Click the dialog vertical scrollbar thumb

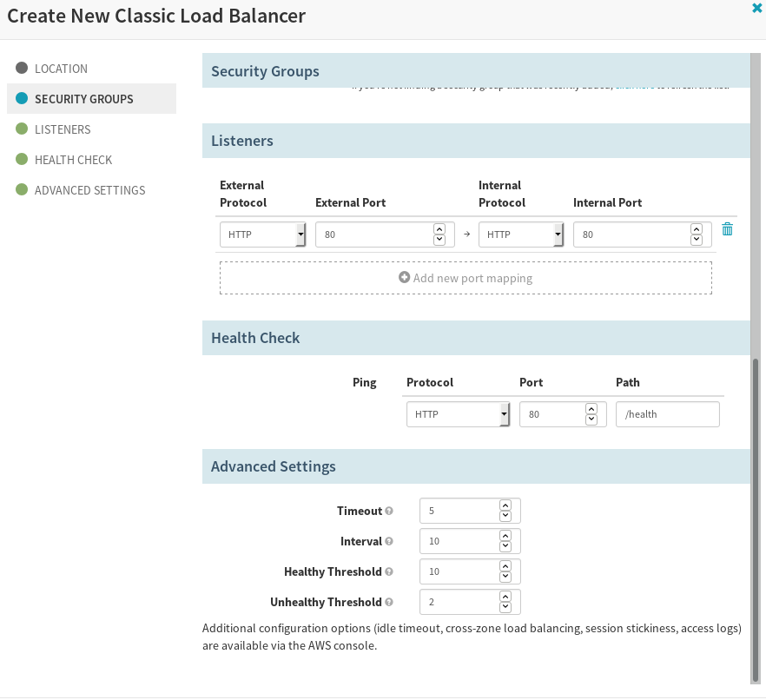pos(756,520)
